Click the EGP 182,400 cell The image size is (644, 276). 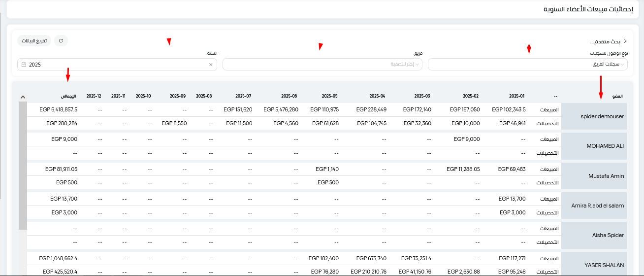click(323, 258)
